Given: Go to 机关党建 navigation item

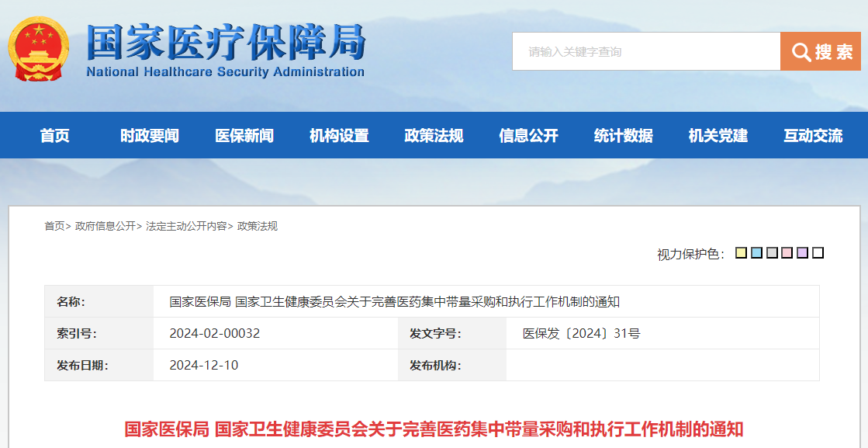Looking at the screenshot, I should [x=718, y=135].
